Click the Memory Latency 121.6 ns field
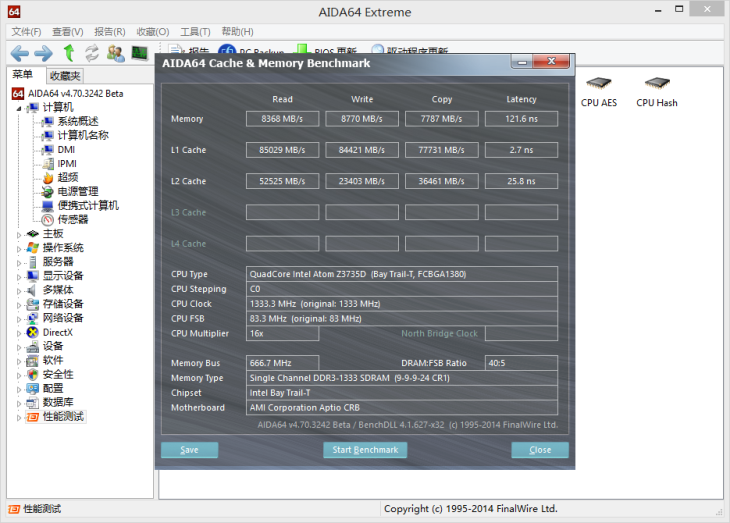The image size is (730, 523). [x=521, y=119]
